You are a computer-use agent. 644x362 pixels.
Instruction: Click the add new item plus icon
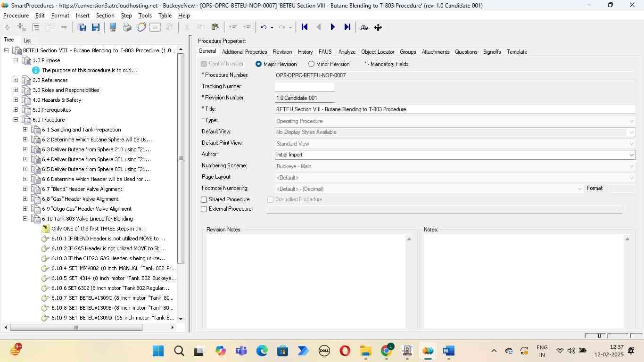7,27
